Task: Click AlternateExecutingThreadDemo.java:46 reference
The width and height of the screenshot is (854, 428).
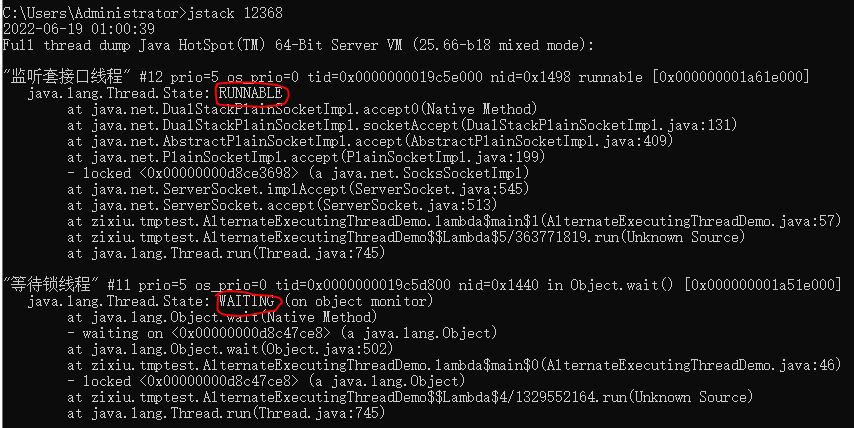Action: coord(691,365)
